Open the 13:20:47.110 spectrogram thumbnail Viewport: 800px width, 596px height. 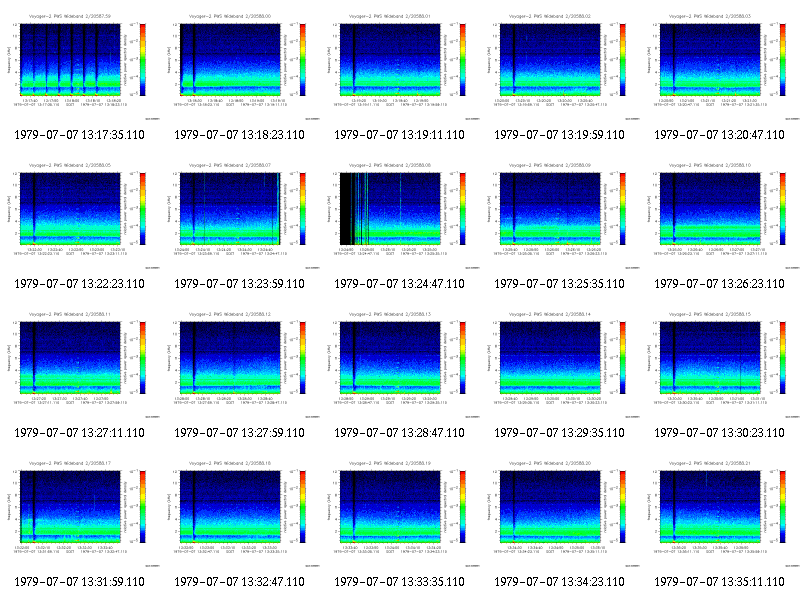720,66
